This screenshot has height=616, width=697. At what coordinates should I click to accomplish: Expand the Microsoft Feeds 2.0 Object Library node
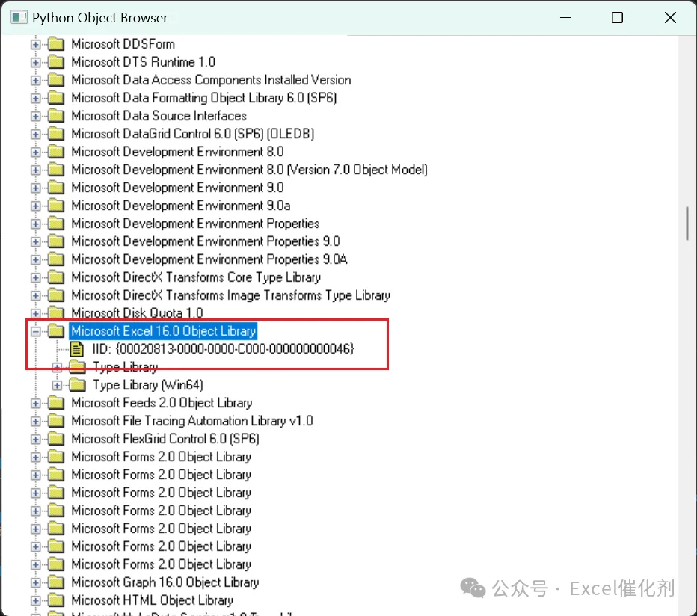36,403
